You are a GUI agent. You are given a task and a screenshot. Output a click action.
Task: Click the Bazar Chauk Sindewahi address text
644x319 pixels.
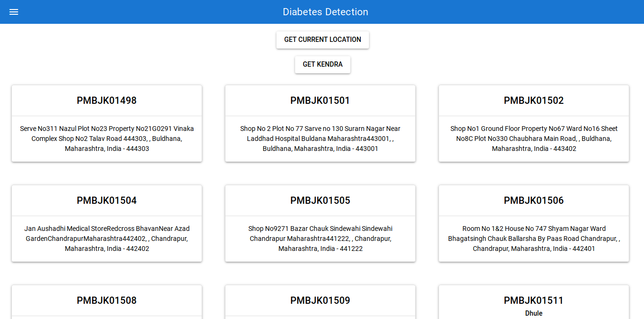pos(320,239)
